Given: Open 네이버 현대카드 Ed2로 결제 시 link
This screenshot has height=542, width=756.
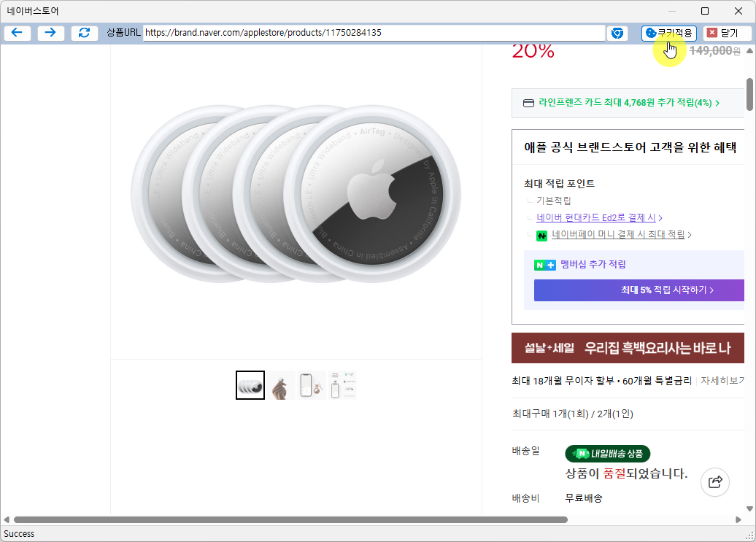Looking at the screenshot, I should [596, 218].
